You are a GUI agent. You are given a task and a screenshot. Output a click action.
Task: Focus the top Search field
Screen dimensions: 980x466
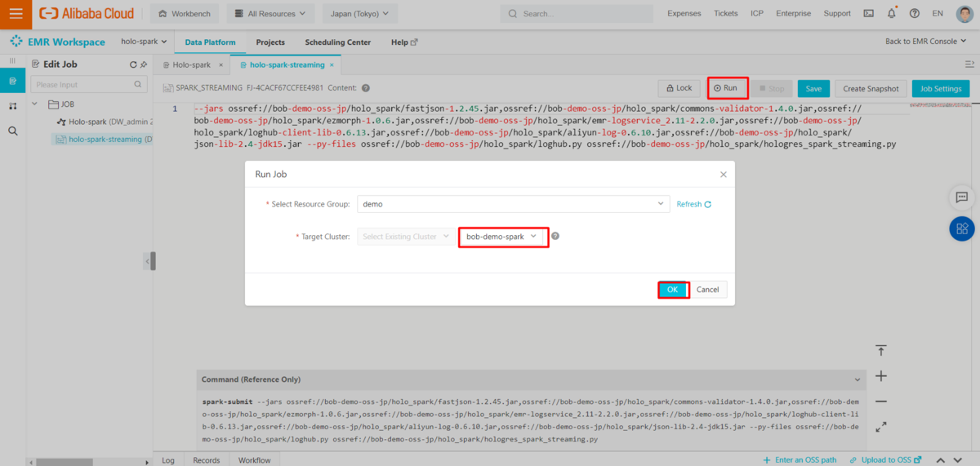coord(577,14)
